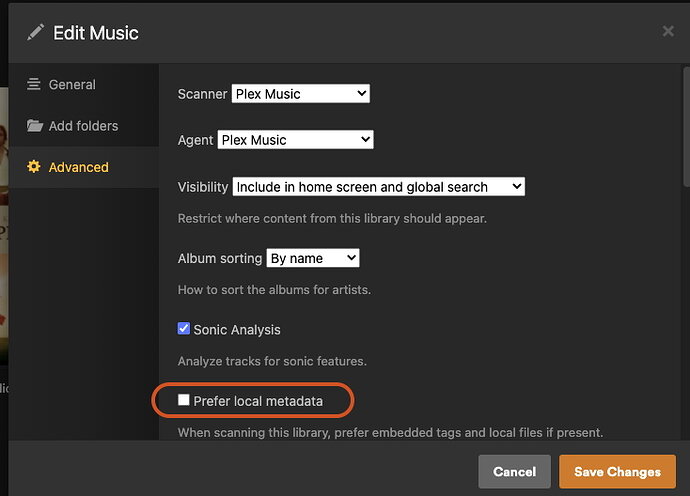The height and width of the screenshot is (496, 690).
Task: Enable Prefer local metadata checkbox
Action: click(x=184, y=400)
